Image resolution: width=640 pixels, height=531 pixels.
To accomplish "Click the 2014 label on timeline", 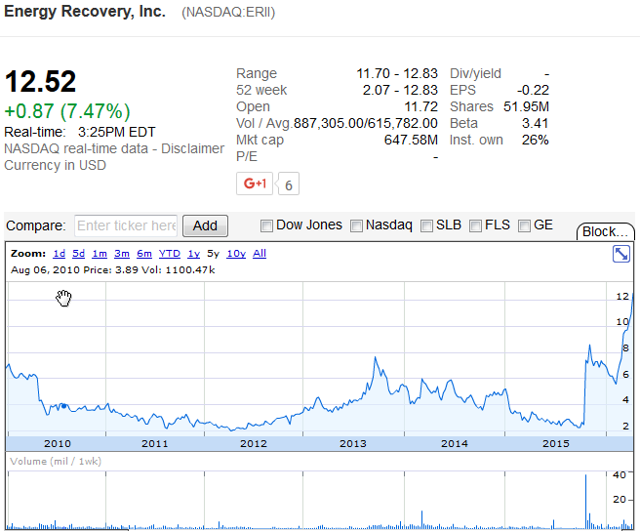I will pyautogui.click(x=454, y=444).
